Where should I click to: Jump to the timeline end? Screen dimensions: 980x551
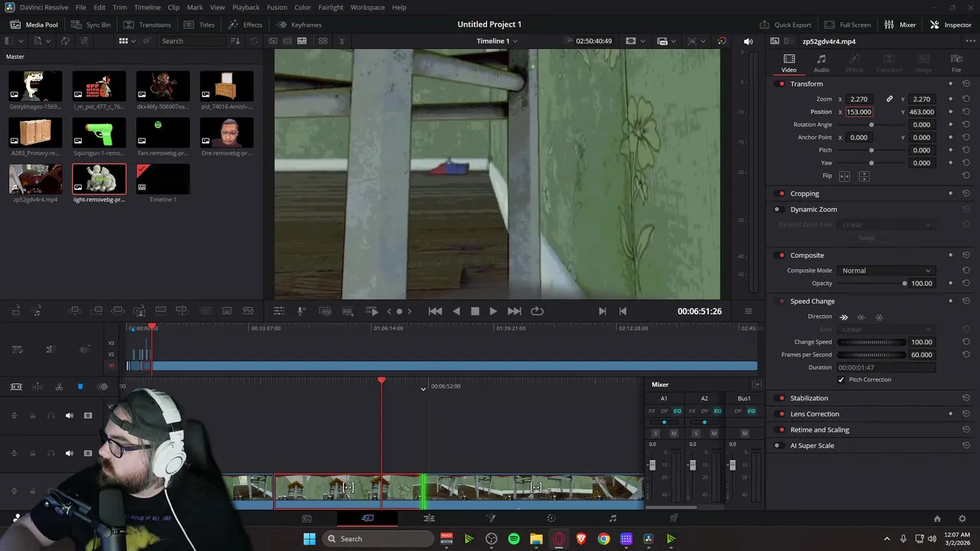pyautogui.click(x=514, y=311)
